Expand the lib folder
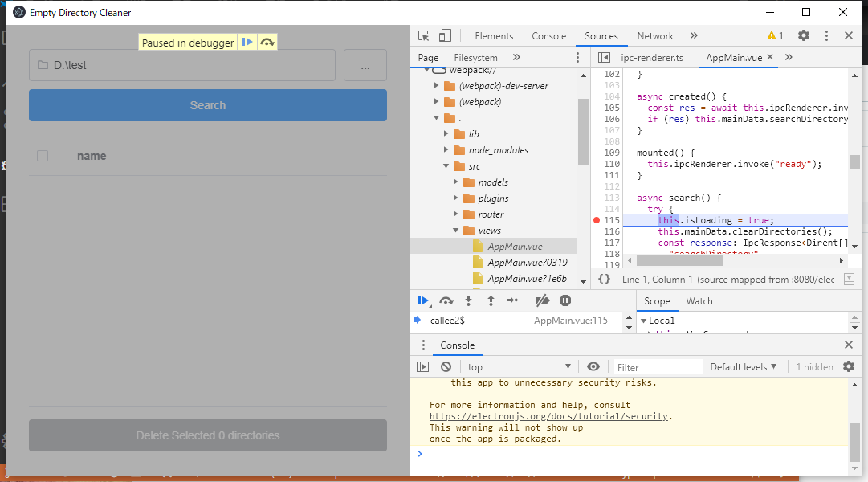Screen dimensions: 868x482 point(446,134)
